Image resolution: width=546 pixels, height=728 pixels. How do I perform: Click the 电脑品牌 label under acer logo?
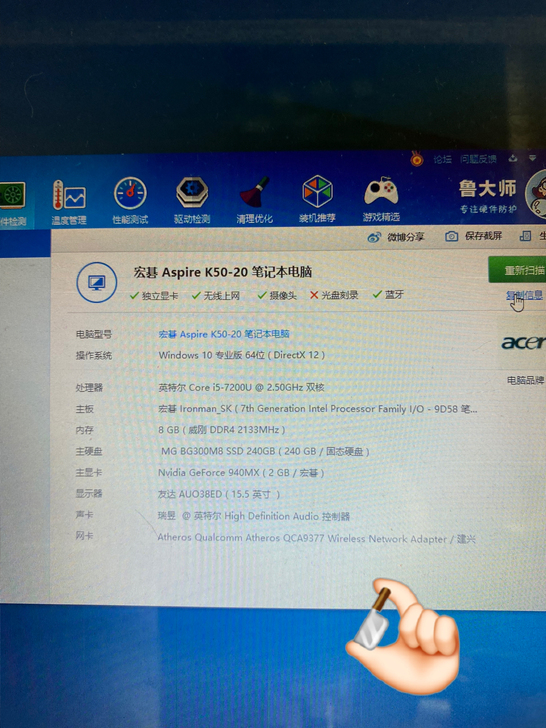click(525, 380)
